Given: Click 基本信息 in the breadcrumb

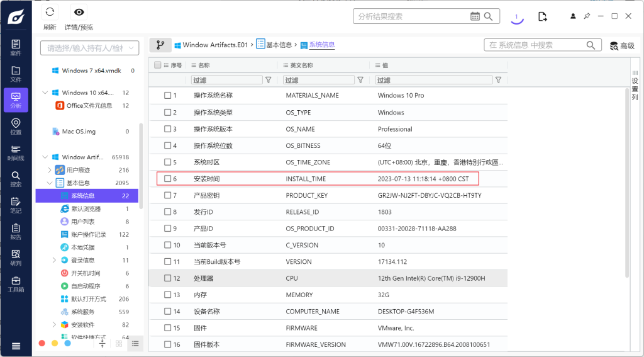Looking at the screenshot, I should coord(279,45).
